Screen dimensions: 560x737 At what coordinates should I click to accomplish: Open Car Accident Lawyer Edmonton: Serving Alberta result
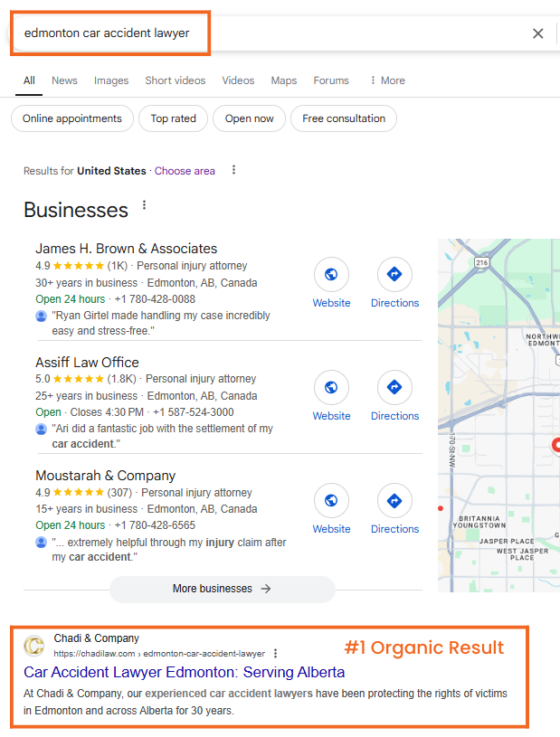click(x=185, y=672)
